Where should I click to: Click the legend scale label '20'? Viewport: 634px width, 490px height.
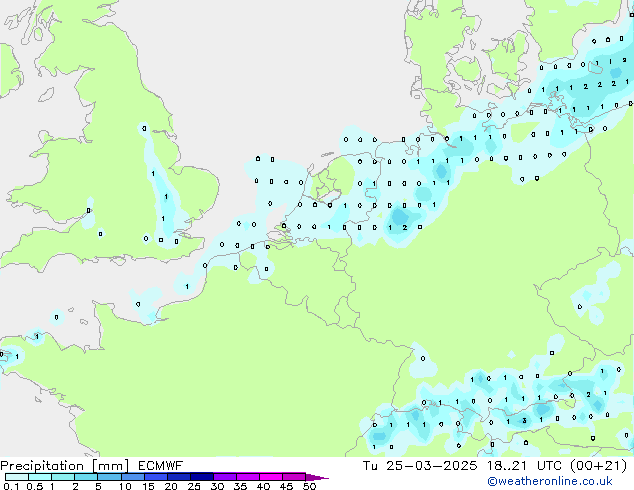click(171, 486)
